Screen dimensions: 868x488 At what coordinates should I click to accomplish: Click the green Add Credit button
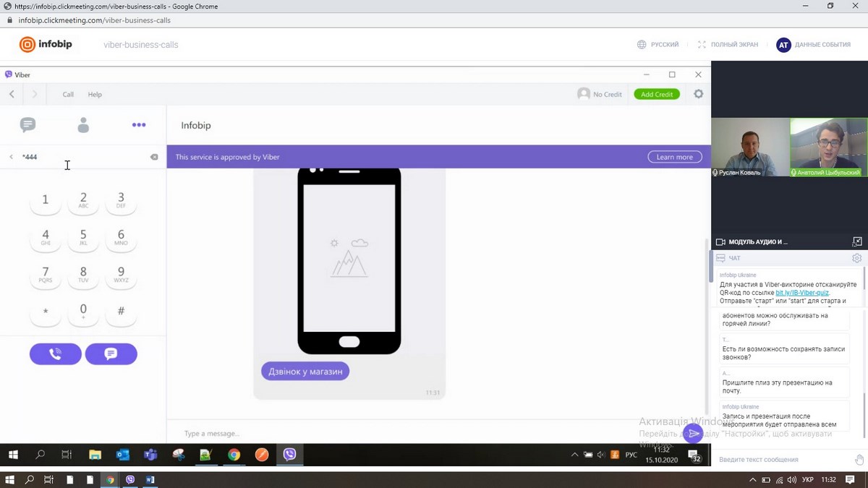pos(657,94)
